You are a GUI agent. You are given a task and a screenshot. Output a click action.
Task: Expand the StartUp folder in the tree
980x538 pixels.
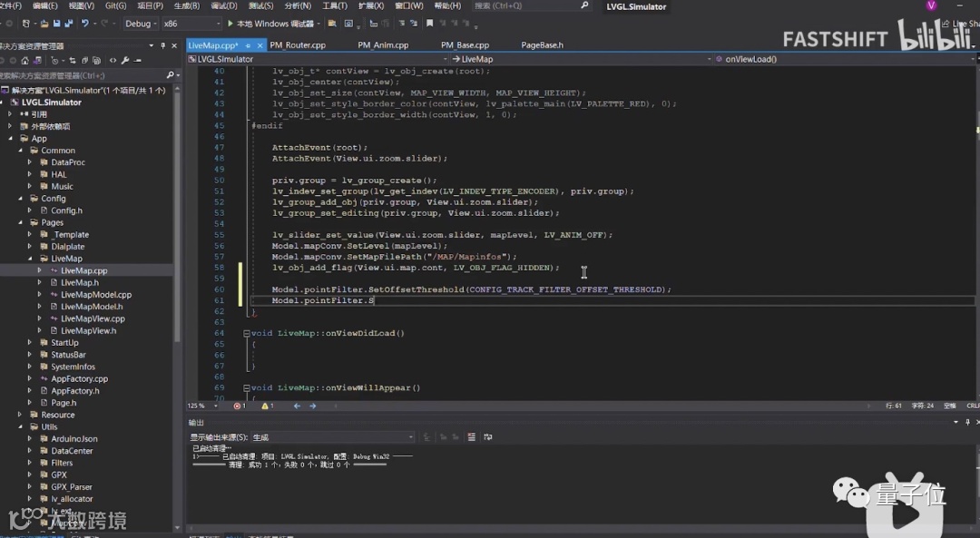pyautogui.click(x=30, y=343)
